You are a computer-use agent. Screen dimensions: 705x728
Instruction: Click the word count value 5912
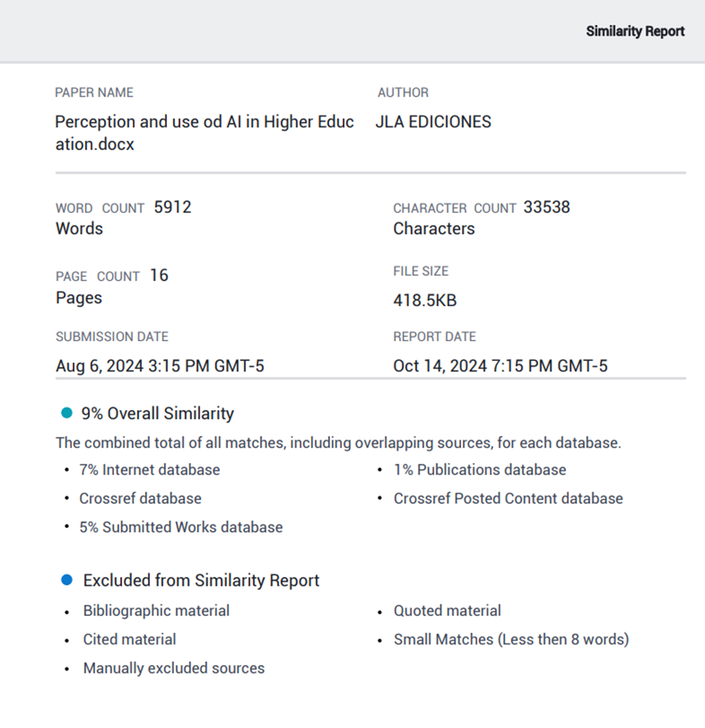click(x=173, y=207)
